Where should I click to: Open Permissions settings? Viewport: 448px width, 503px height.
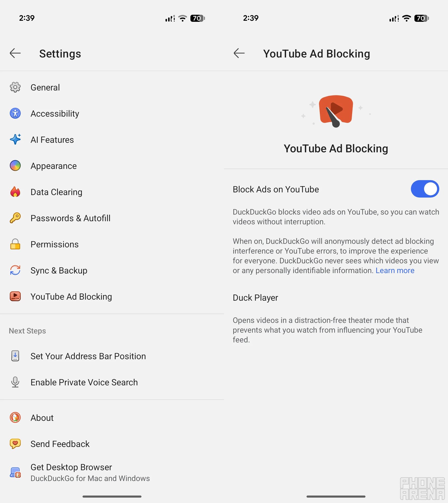click(x=112, y=244)
